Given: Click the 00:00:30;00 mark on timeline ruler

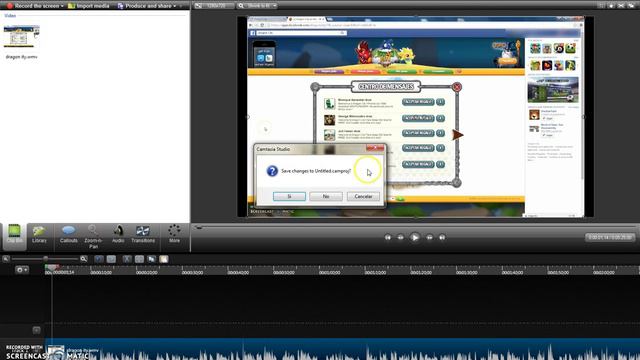Looking at the screenshot, I should [192, 272].
